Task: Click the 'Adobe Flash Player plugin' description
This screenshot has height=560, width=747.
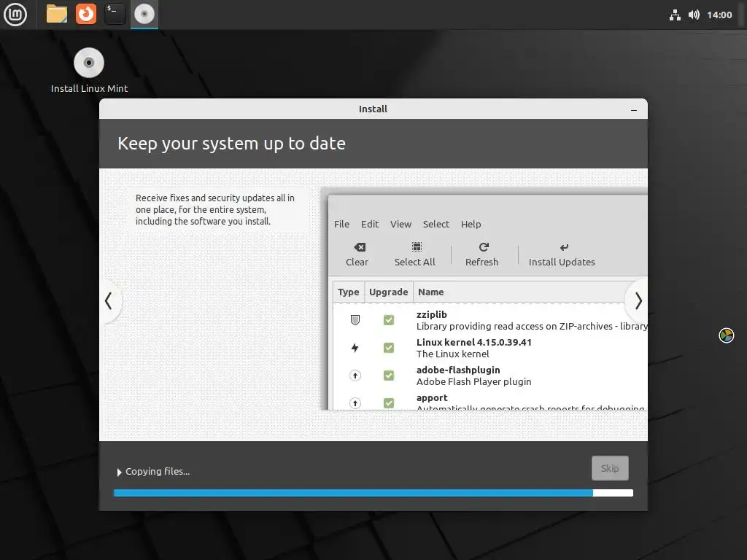Action: (x=474, y=382)
